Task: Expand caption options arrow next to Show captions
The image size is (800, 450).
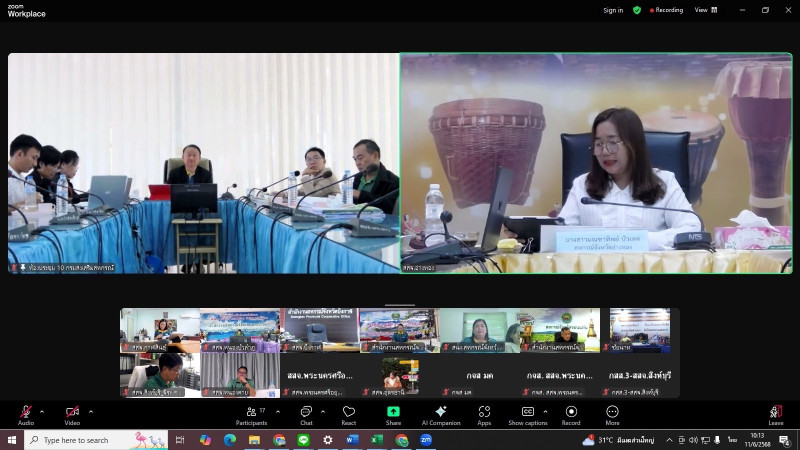Action: click(545, 411)
